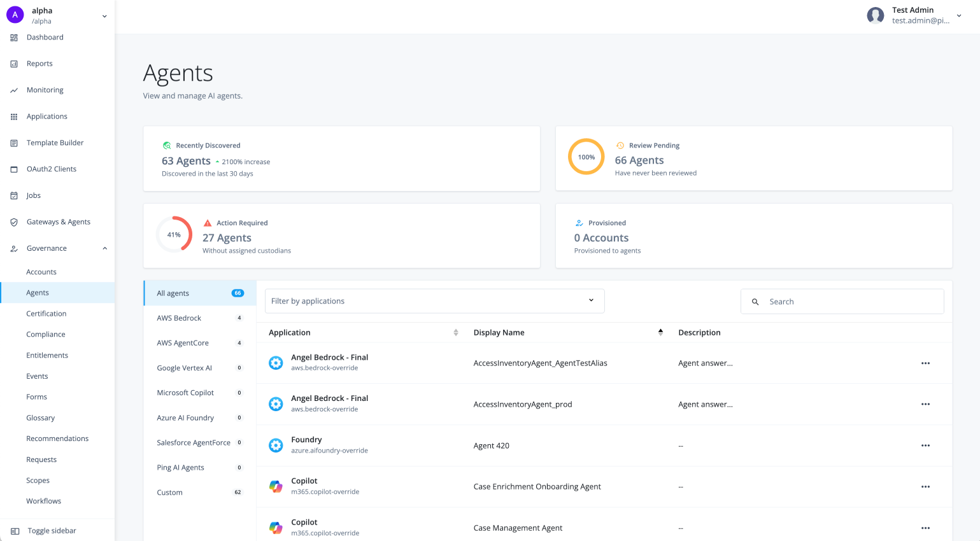Click Copilot icon for Case Management Agent
Image resolution: width=980 pixels, height=541 pixels.
coord(276,528)
